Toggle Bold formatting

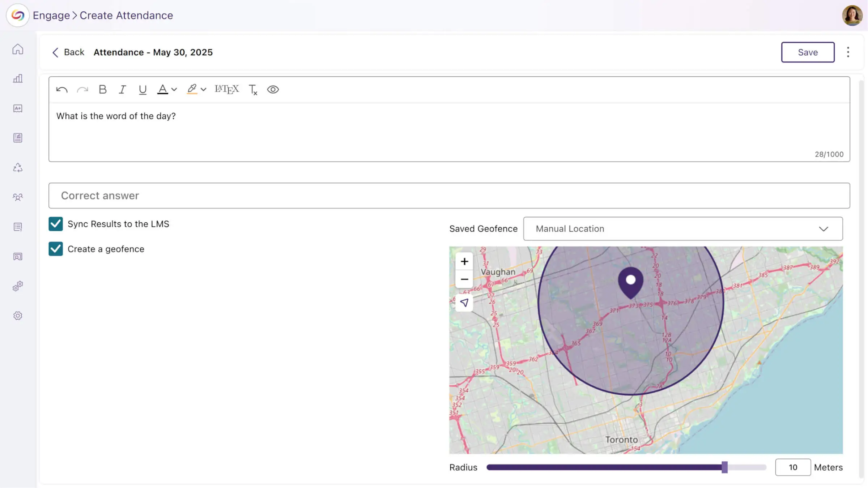[103, 89]
